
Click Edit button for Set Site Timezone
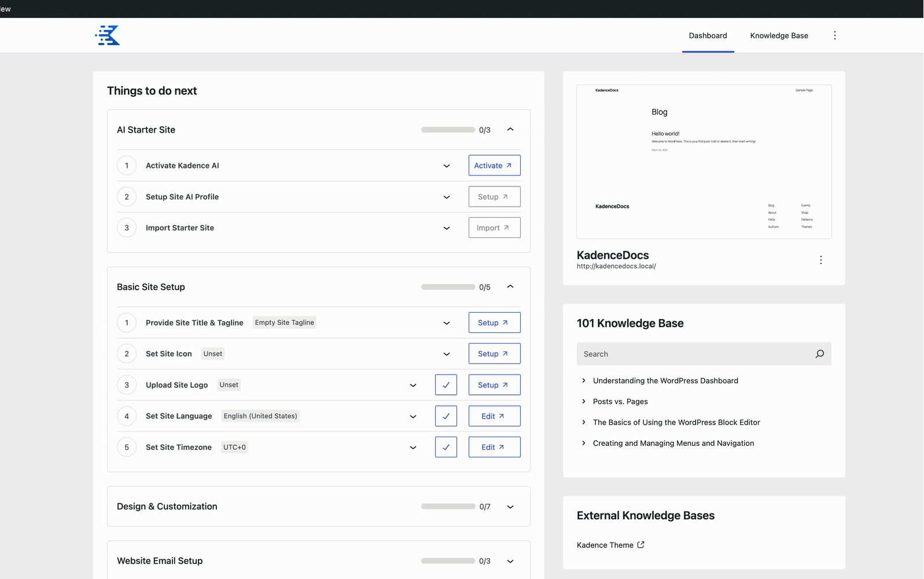pos(495,448)
